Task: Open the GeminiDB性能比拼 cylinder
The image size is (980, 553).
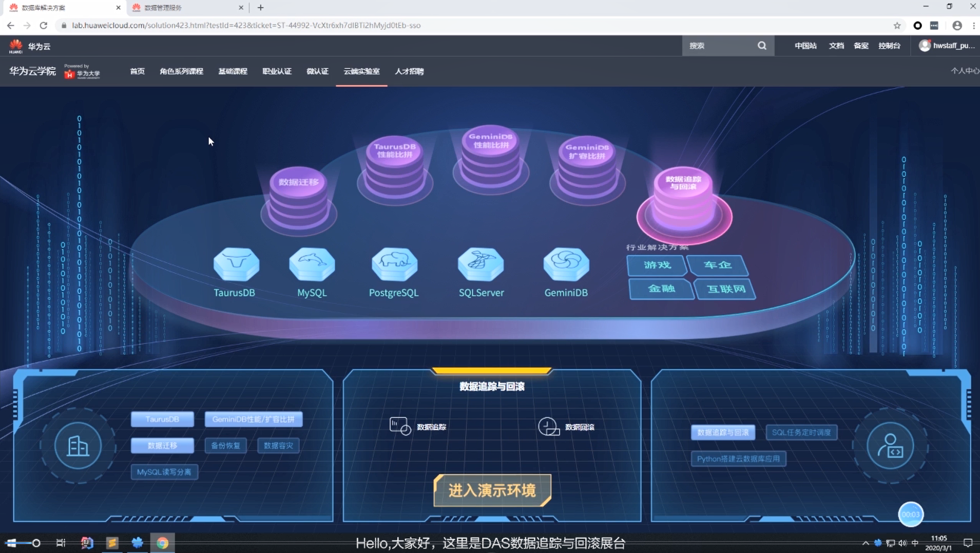Action: 490,158
